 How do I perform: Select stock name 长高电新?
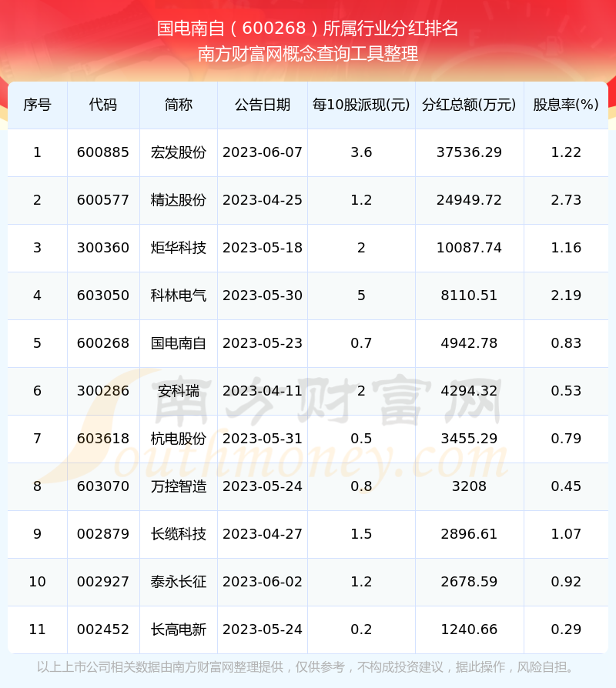[x=179, y=630]
